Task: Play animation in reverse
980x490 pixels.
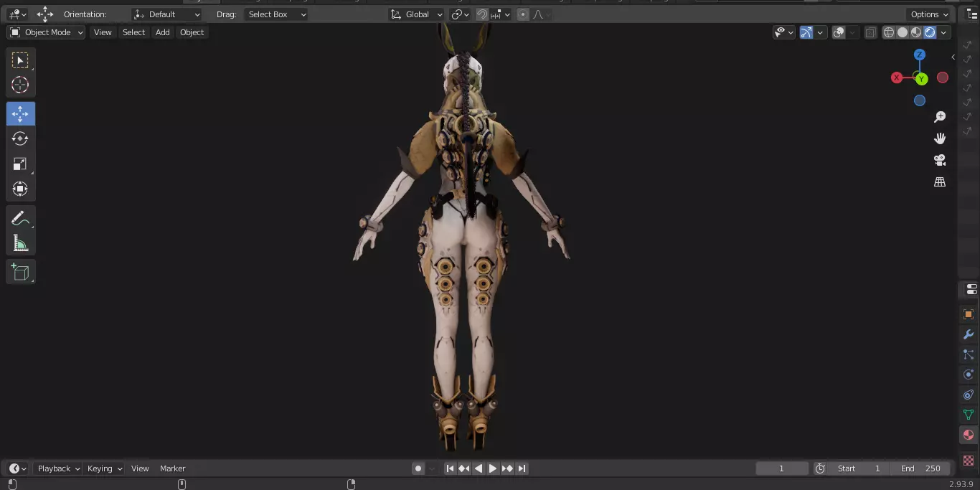Action: [x=479, y=468]
